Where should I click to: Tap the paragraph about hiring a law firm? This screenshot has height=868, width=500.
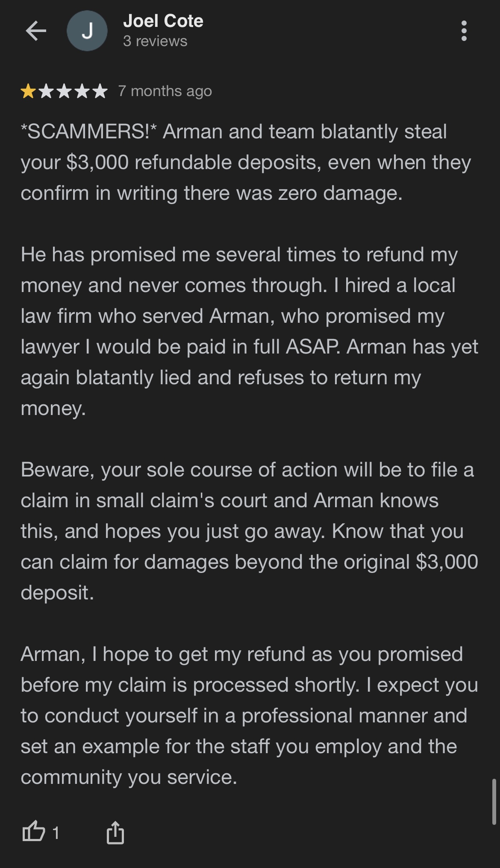(x=249, y=331)
